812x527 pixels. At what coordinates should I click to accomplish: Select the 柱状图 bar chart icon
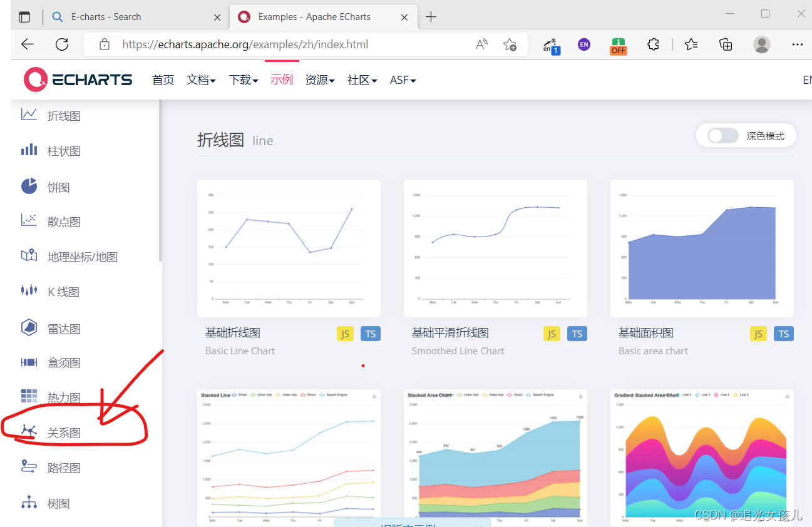[x=29, y=150]
